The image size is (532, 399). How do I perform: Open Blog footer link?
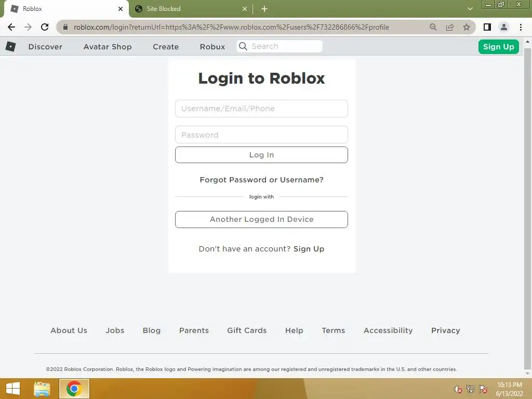pyautogui.click(x=152, y=330)
